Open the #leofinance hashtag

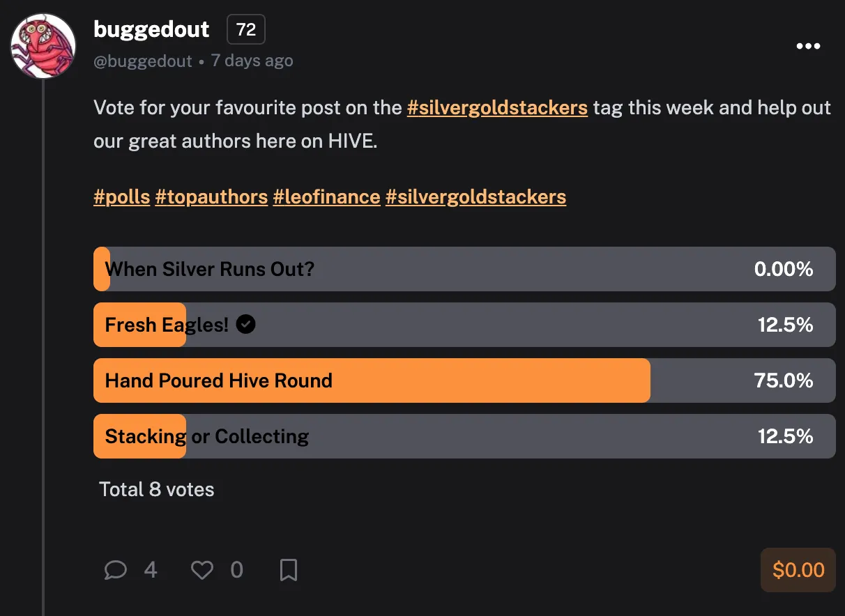(326, 197)
